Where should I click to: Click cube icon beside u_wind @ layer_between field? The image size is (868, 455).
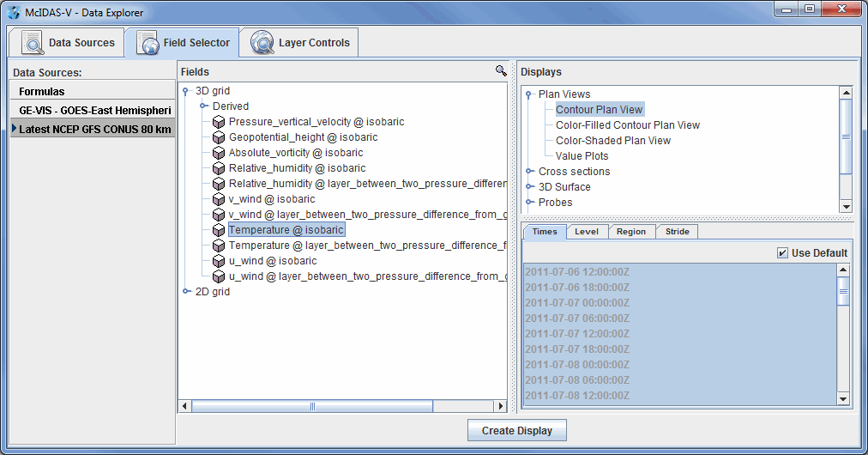tap(219, 276)
